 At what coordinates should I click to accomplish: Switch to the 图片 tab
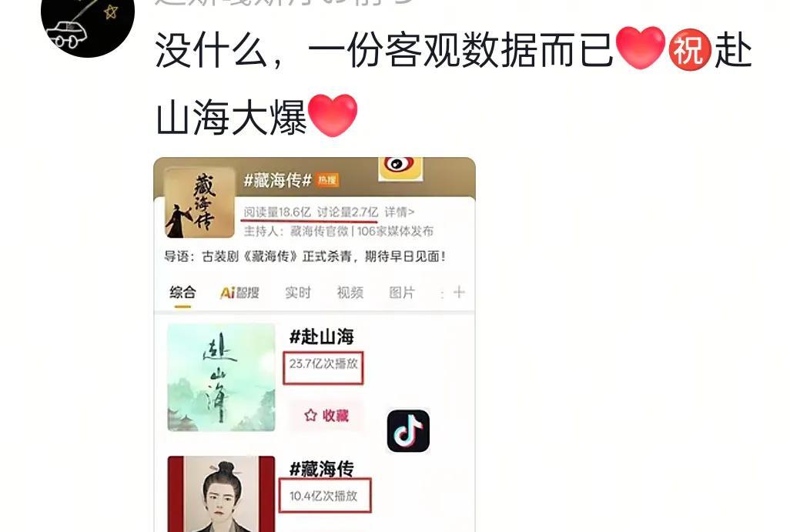click(x=402, y=293)
